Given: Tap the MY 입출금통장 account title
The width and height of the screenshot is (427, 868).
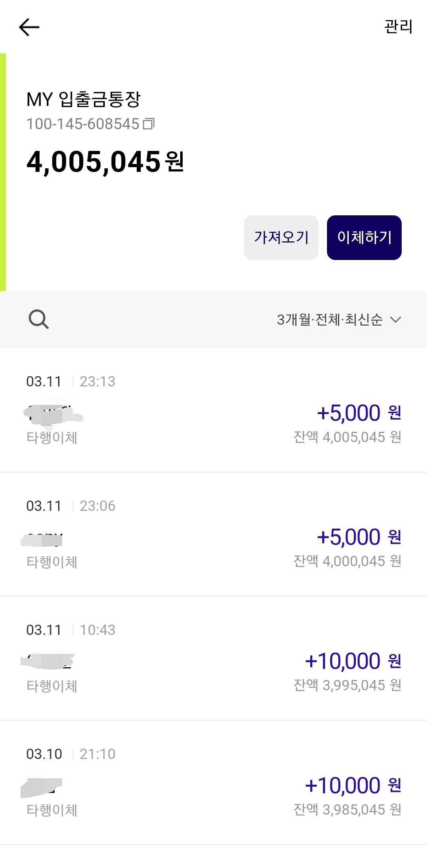Looking at the screenshot, I should (x=83, y=99).
